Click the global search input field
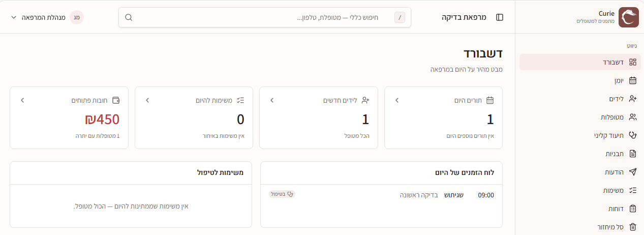The width and height of the screenshot is (644, 235). tap(265, 17)
